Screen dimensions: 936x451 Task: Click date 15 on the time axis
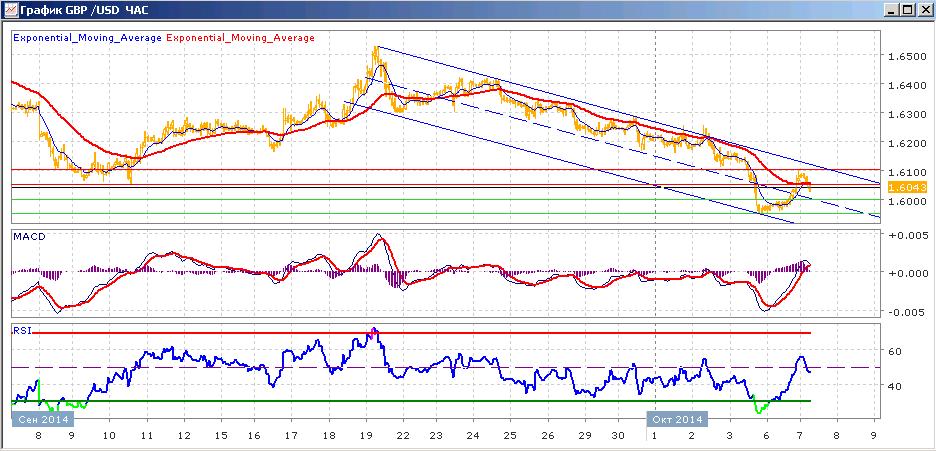click(x=221, y=435)
